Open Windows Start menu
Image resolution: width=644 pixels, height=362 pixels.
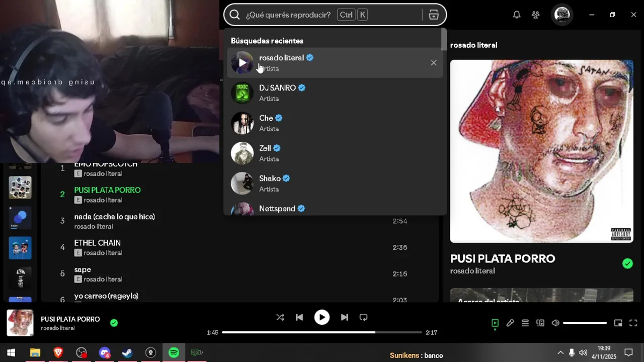pos(11,353)
